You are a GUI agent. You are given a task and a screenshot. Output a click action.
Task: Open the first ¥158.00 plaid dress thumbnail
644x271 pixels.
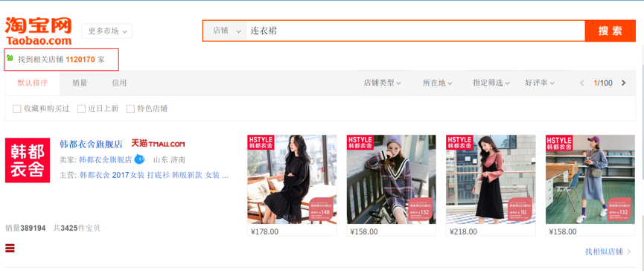click(391, 179)
